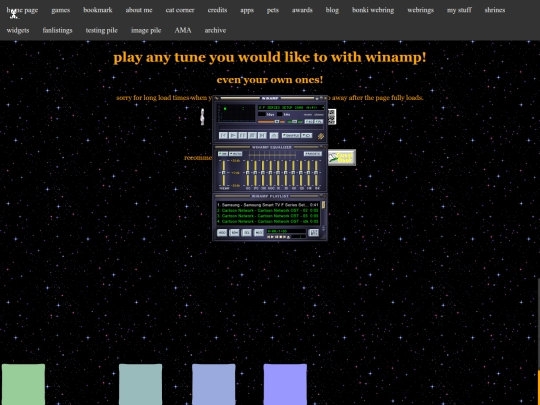Open shrines nav link

coord(495,10)
